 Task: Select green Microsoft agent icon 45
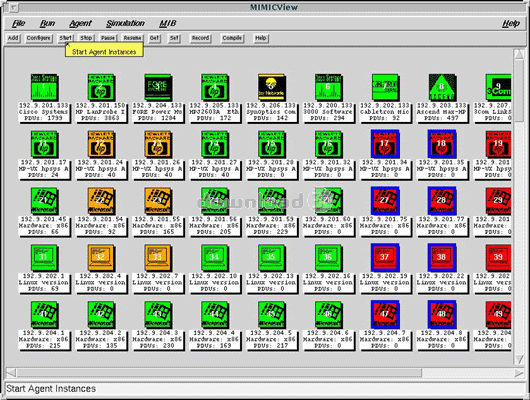tap(271, 315)
